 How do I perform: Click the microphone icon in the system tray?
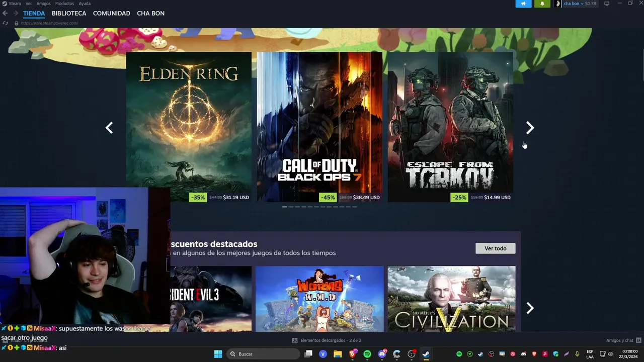coord(577,354)
